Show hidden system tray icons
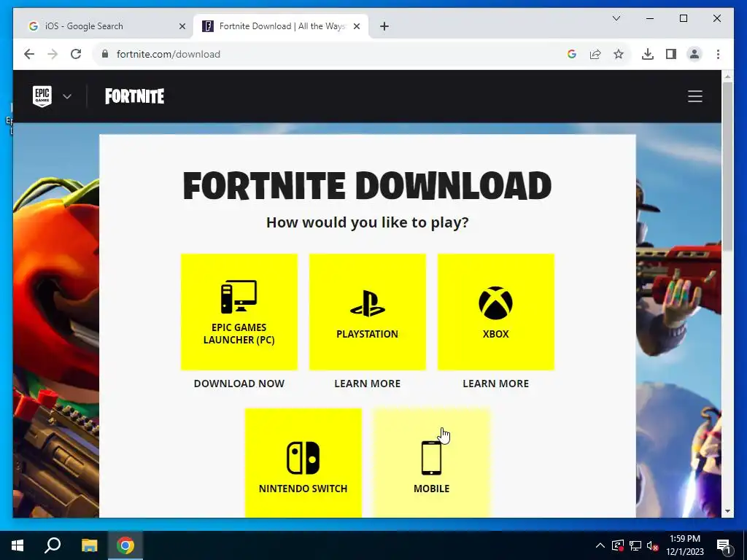Screen dimensions: 747x560 [600, 545]
